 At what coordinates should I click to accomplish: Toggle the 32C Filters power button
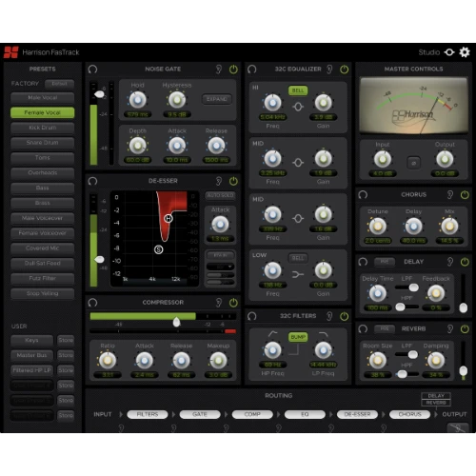(345, 316)
